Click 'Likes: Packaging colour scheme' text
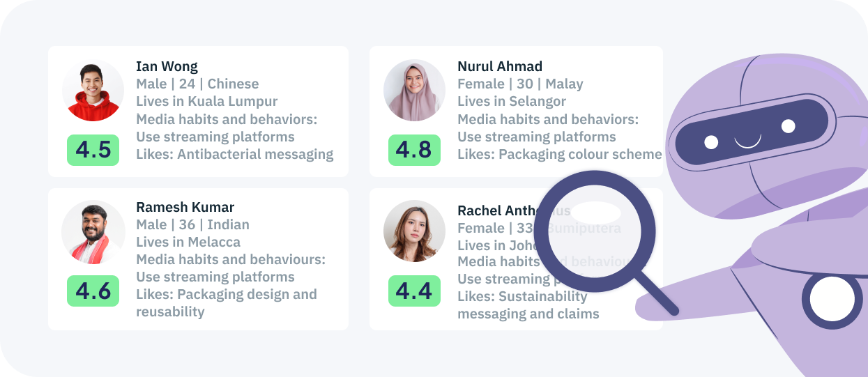The image size is (868, 377). pyautogui.click(x=560, y=154)
